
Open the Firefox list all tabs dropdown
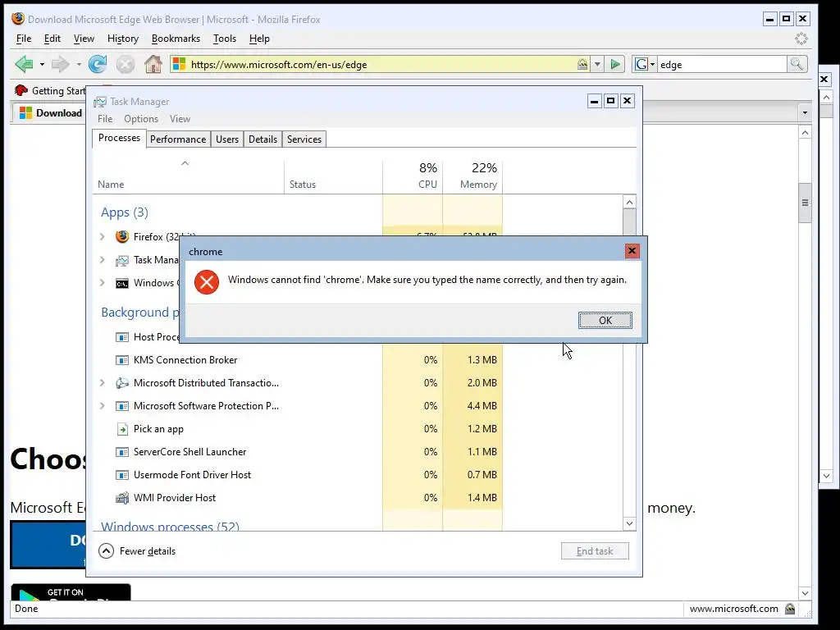804,113
